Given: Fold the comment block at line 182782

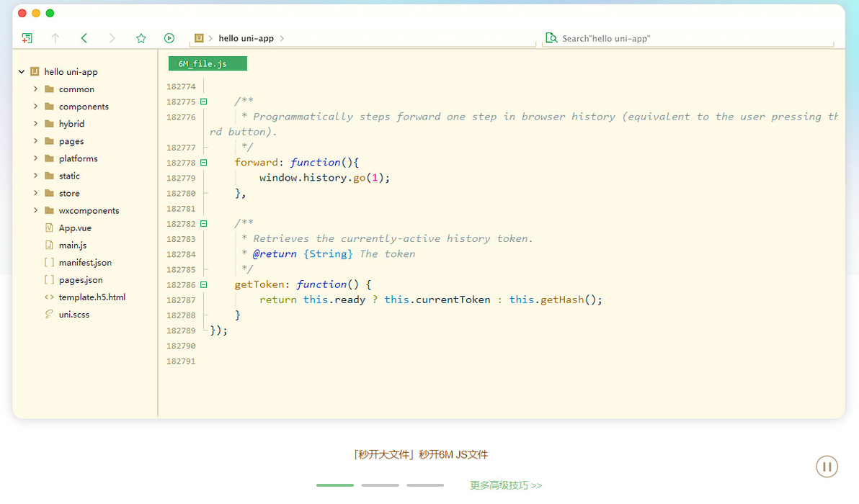Looking at the screenshot, I should pos(204,224).
